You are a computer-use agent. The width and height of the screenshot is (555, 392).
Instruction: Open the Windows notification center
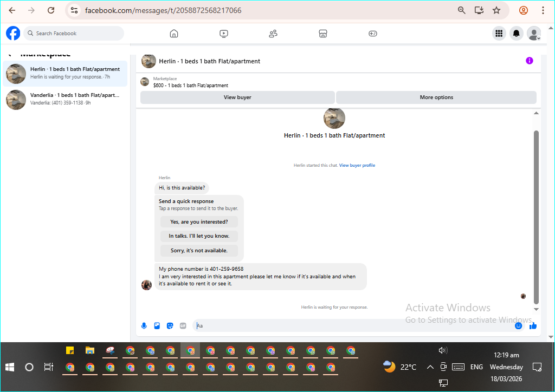coord(537,367)
